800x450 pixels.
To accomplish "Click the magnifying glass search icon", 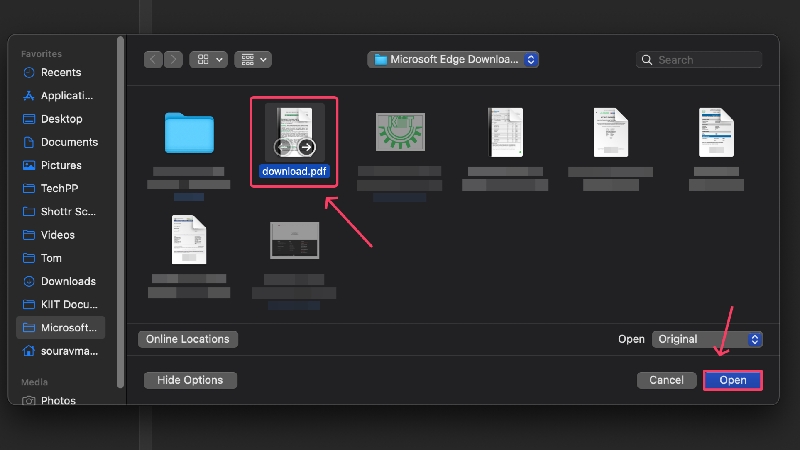I will coord(647,60).
